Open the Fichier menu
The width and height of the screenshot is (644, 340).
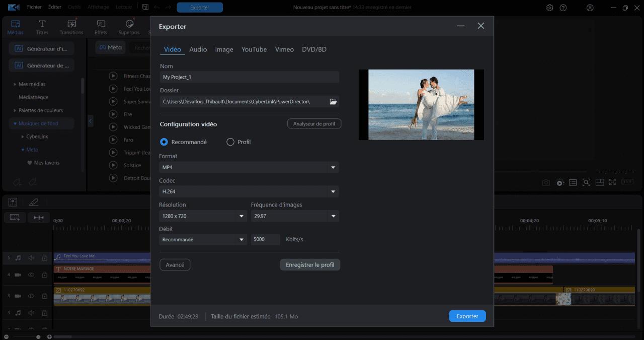(x=34, y=7)
